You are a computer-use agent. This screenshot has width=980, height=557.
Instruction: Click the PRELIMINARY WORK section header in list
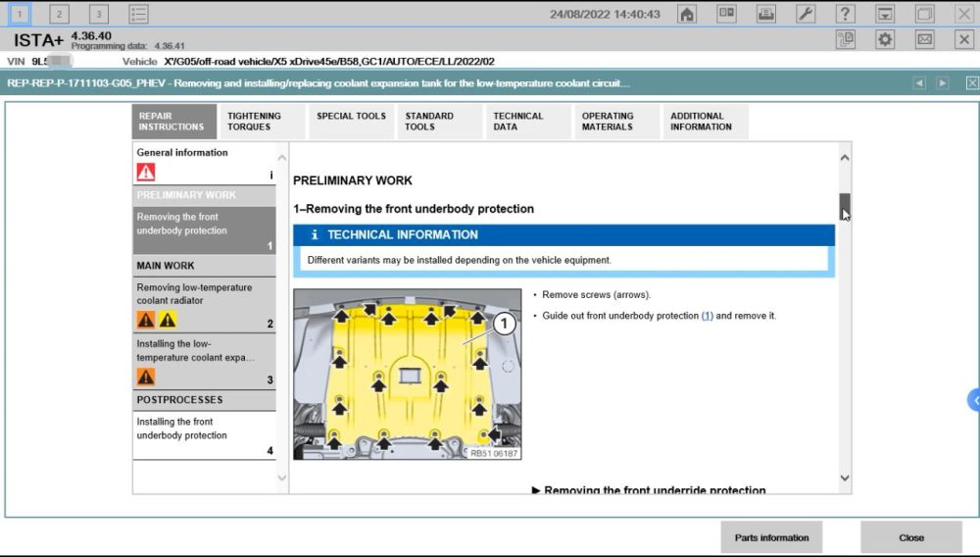point(204,195)
